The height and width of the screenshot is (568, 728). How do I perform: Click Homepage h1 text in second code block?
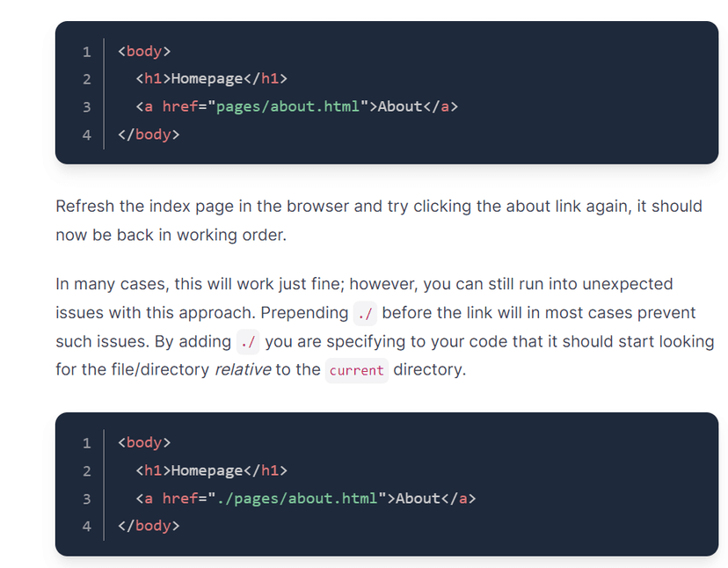click(x=207, y=470)
